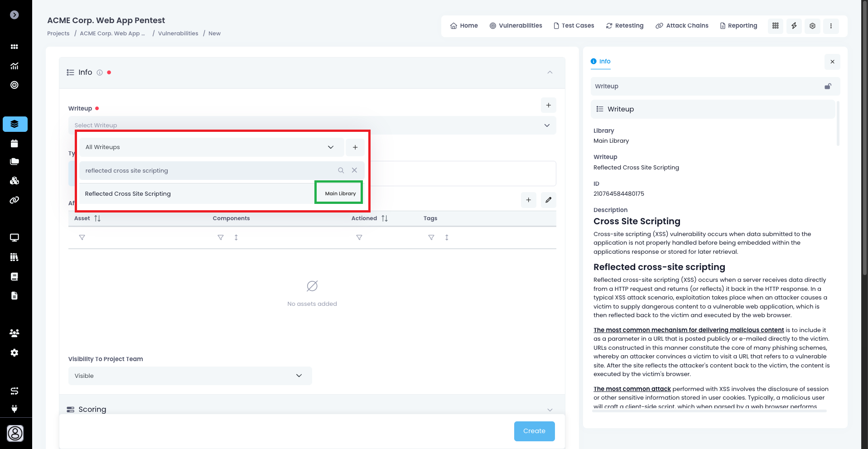Go to the Vulnerabilities tab
868x449 pixels.
click(516, 26)
